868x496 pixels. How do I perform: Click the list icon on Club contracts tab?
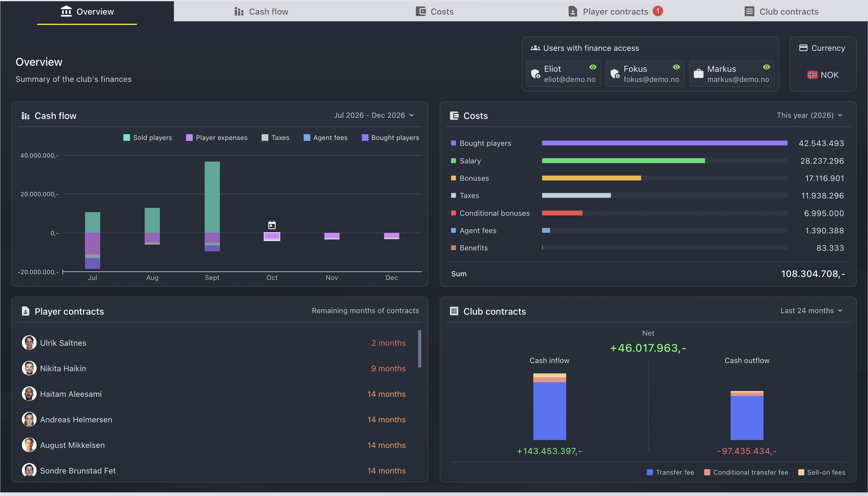tap(749, 12)
